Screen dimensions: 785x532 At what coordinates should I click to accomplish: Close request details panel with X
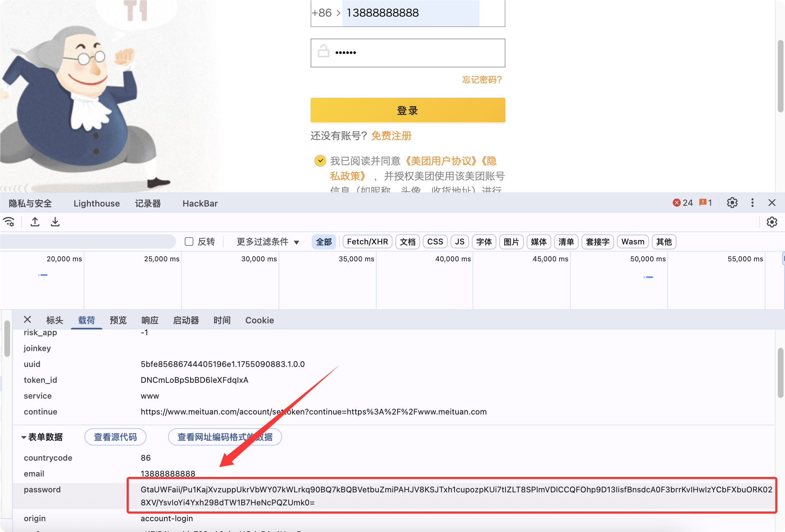tap(27, 320)
